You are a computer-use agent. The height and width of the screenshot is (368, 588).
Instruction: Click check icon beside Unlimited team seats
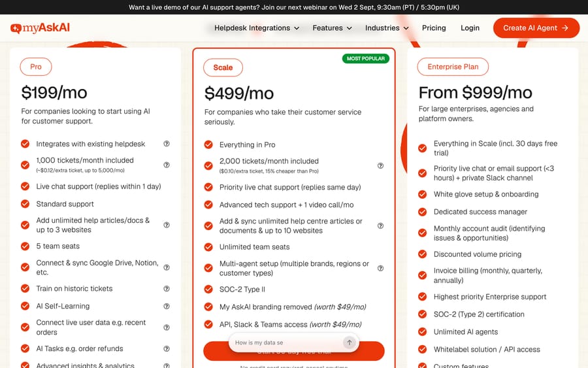click(x=208, y=247)
